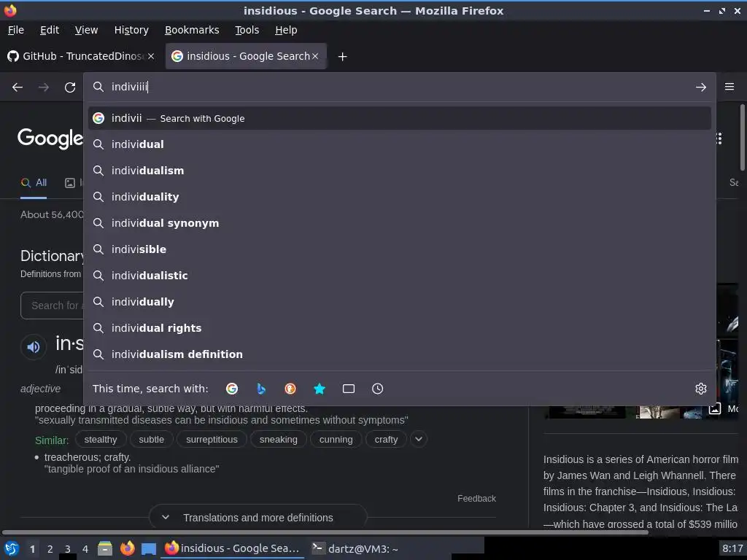Image resolution: width=747 pixels, height=560 pixels.
Task: Select suggestion 'individually'
Action: (x=399, y=301)
